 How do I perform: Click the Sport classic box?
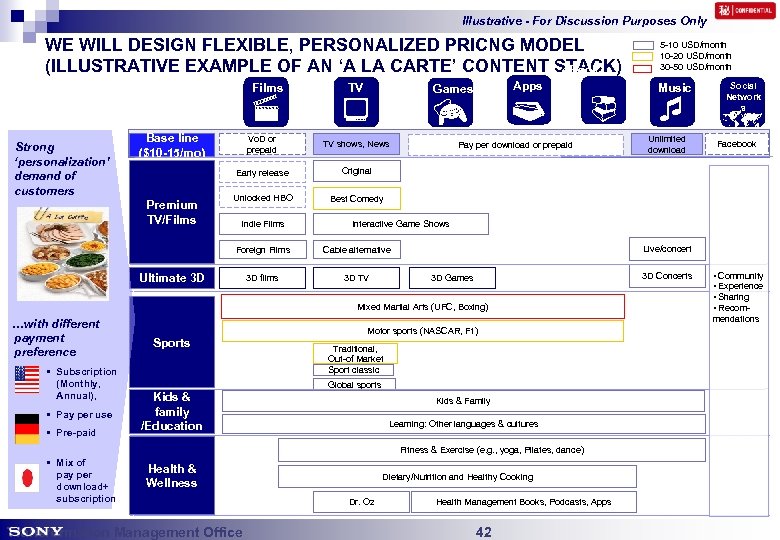[354, 370]
